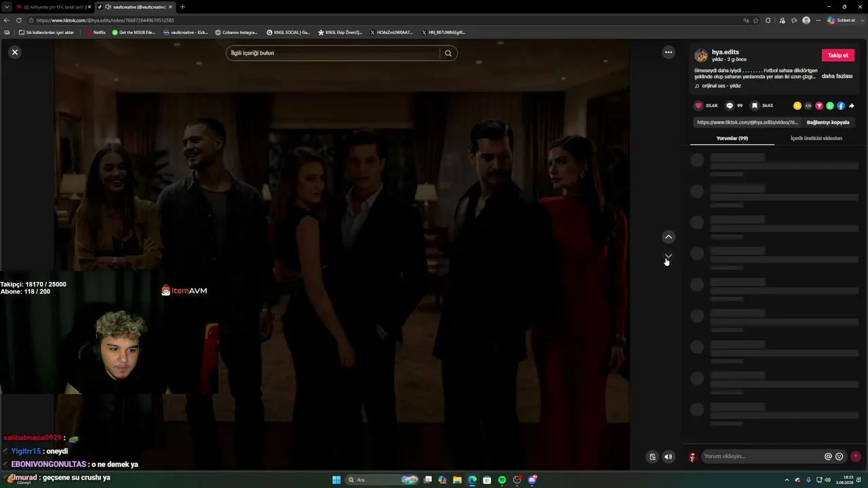Click the yellow repost share icon
Viewport: 868px width, 488px height.
797,106
